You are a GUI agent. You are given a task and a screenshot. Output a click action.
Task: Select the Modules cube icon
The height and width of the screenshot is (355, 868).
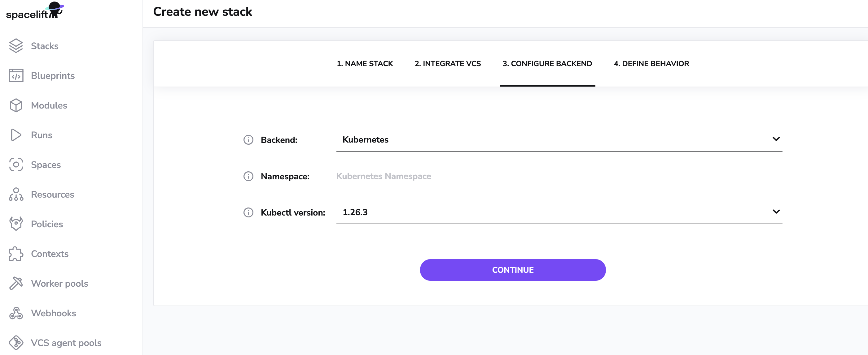[x=16, y=105]
